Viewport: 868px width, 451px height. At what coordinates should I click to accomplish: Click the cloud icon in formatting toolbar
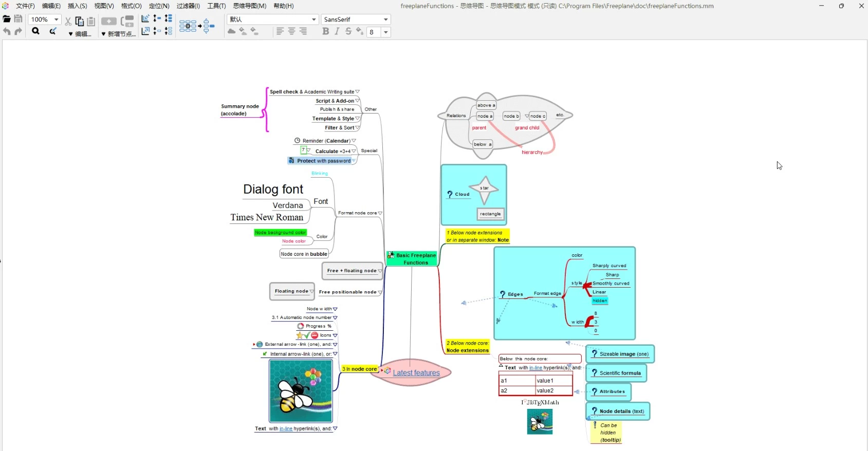[x=232, y=32]
